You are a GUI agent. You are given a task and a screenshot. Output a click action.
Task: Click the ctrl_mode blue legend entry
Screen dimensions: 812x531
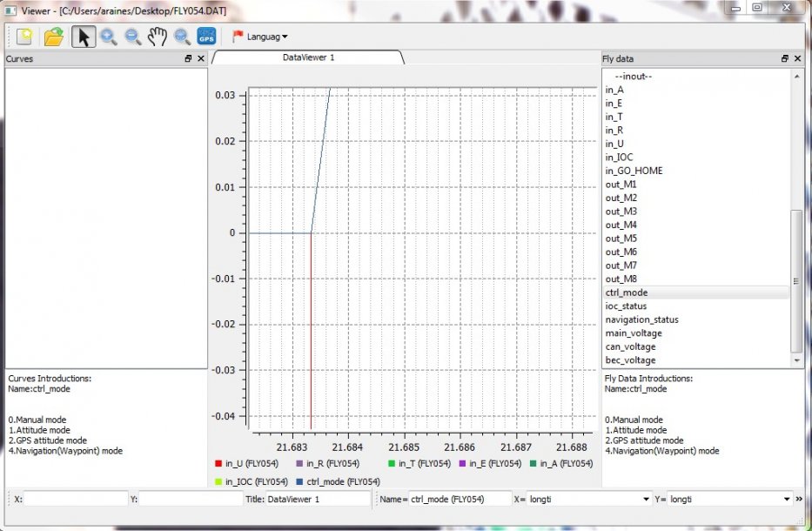tap(334, 481)
